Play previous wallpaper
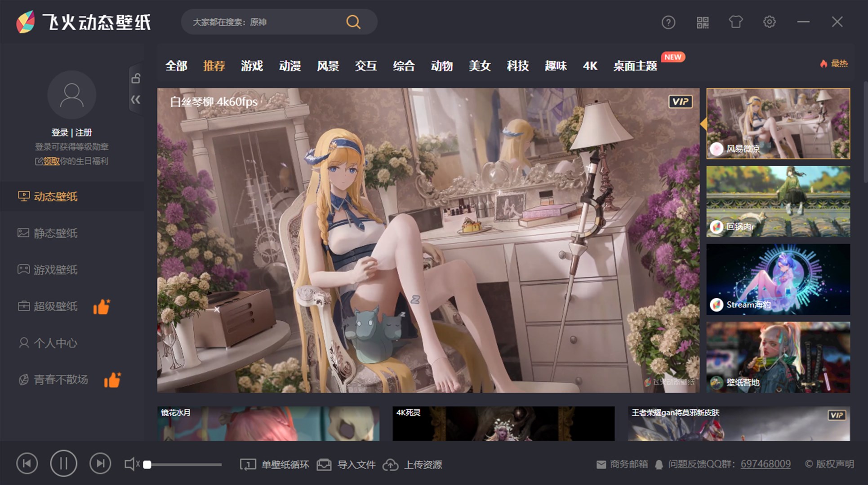This screenshot has width=868, height=485. [27, 463]
